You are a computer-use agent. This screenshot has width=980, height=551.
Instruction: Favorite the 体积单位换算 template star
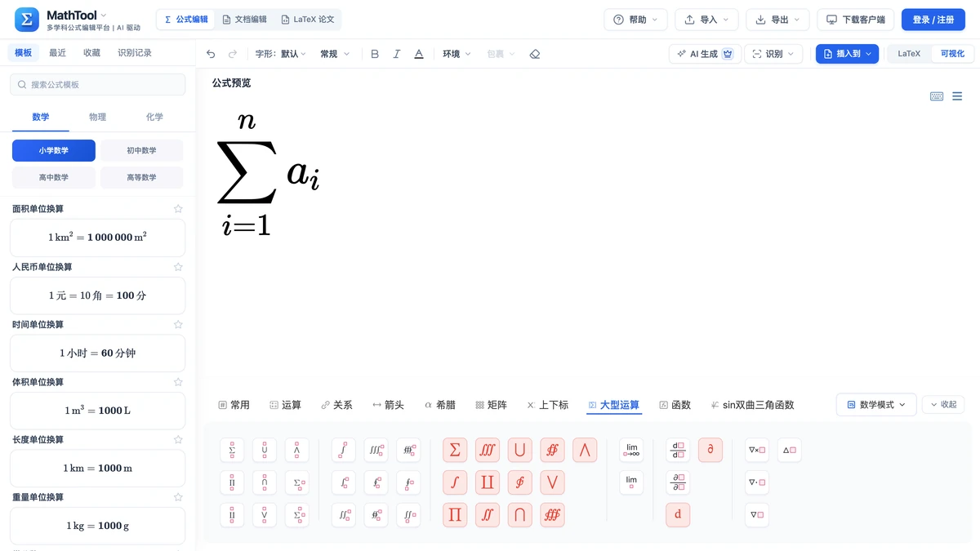(178, 382)
